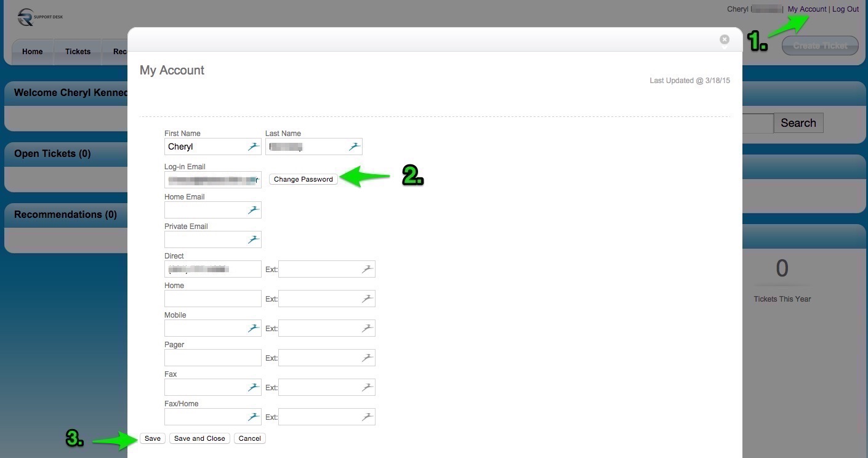Open the My Account link
The image size is (868, 458).
tap(807, 9)
